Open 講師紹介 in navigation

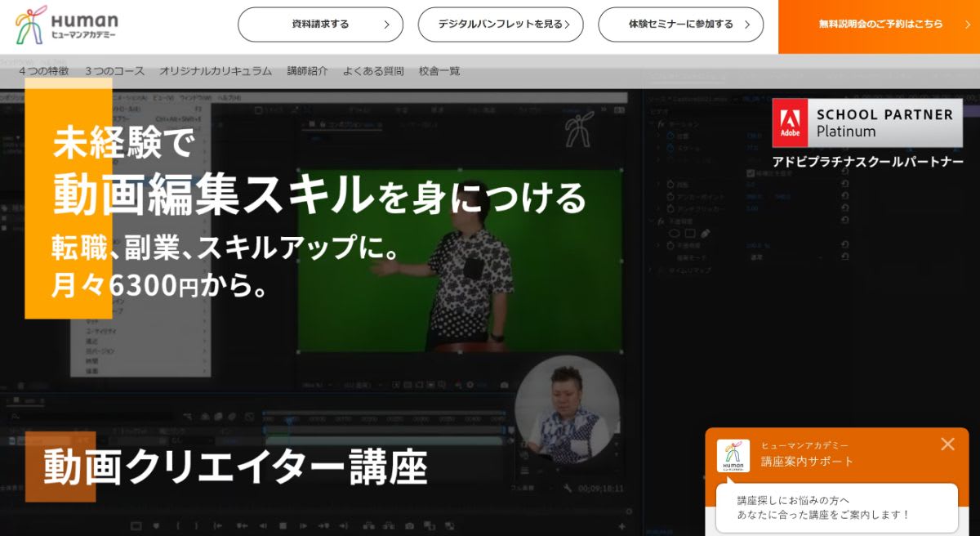[x=307, y=71]
